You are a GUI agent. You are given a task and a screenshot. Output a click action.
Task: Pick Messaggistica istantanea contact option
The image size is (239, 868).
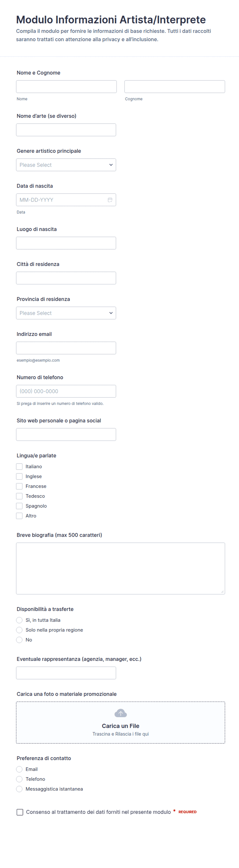point(19,789)
